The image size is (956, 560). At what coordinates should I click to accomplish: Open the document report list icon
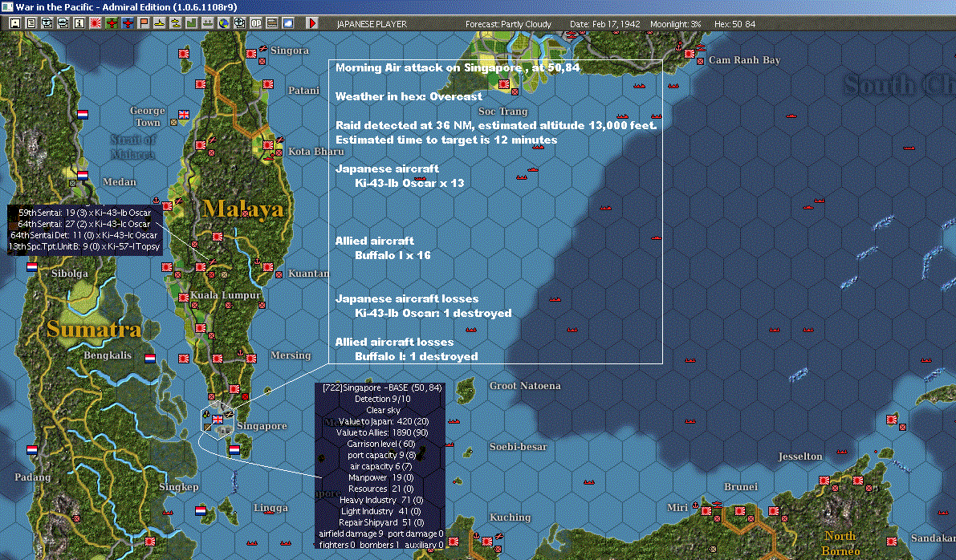click(31, 23)
